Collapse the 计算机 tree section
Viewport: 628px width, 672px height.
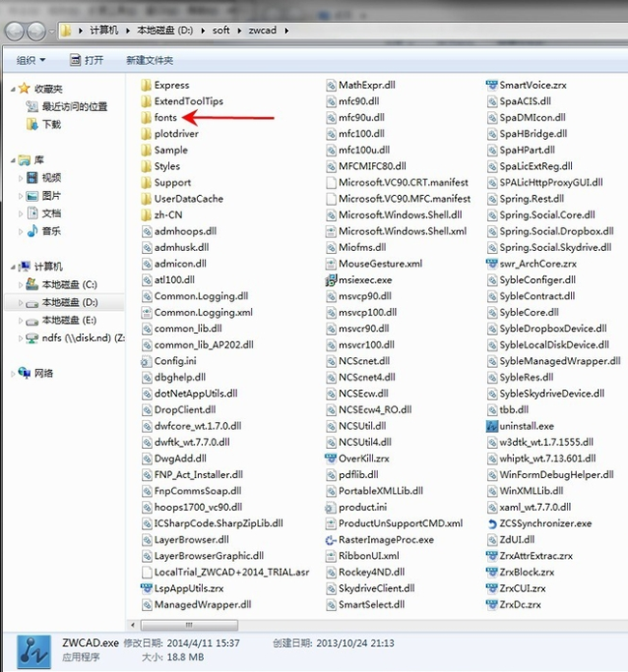13,267
